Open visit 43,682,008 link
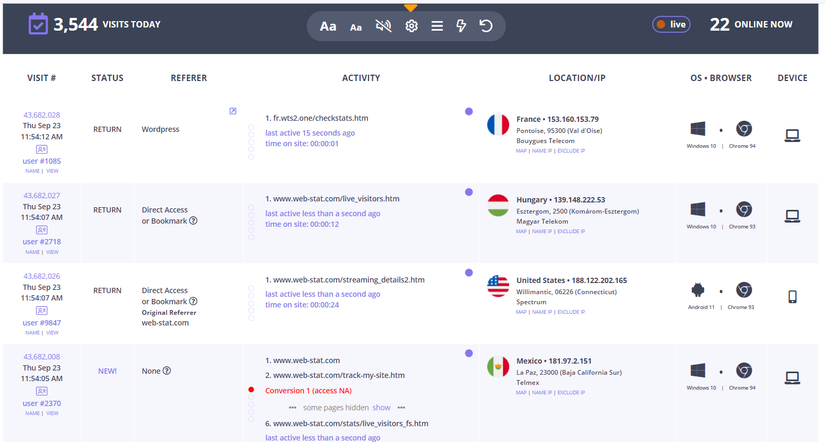Image resolution: width=825 pixels, height=442 pixels. (x=42, y=356)
